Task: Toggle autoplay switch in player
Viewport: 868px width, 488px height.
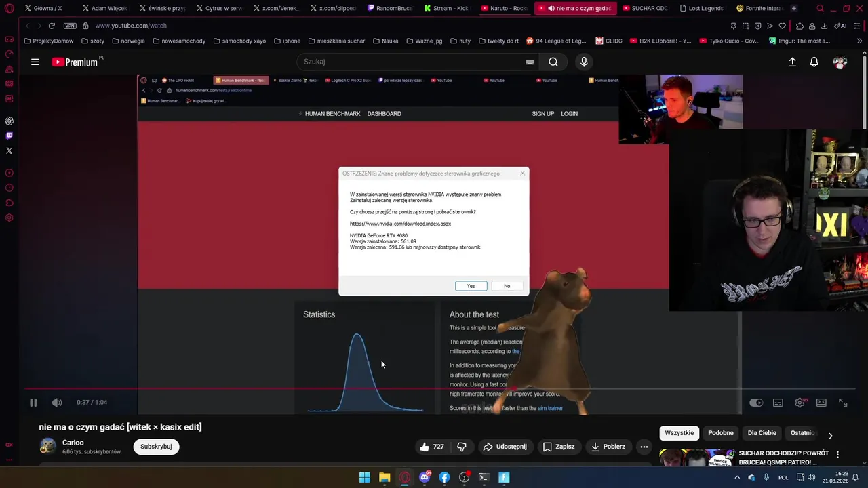Action: coord(756,403)
